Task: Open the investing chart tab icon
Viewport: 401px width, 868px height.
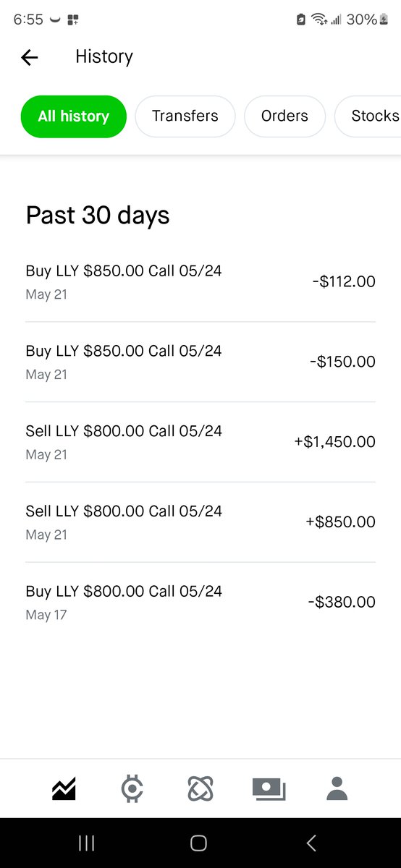Action: 64,788
